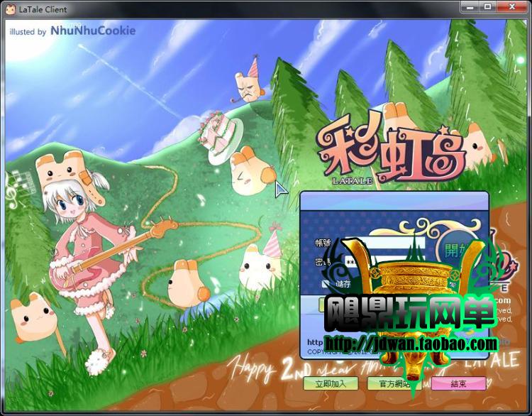Image resolution: width=532 pixels, height=416 pixels.
Task: Maximize the LaTale Client window
Action: pos(487,7)
